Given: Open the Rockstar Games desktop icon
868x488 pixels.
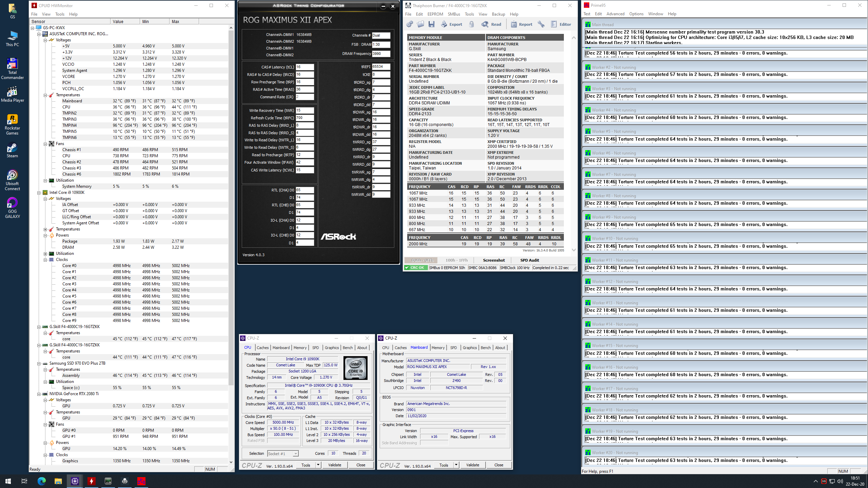Looking at the screenshot, I should [x=12, y=125].
